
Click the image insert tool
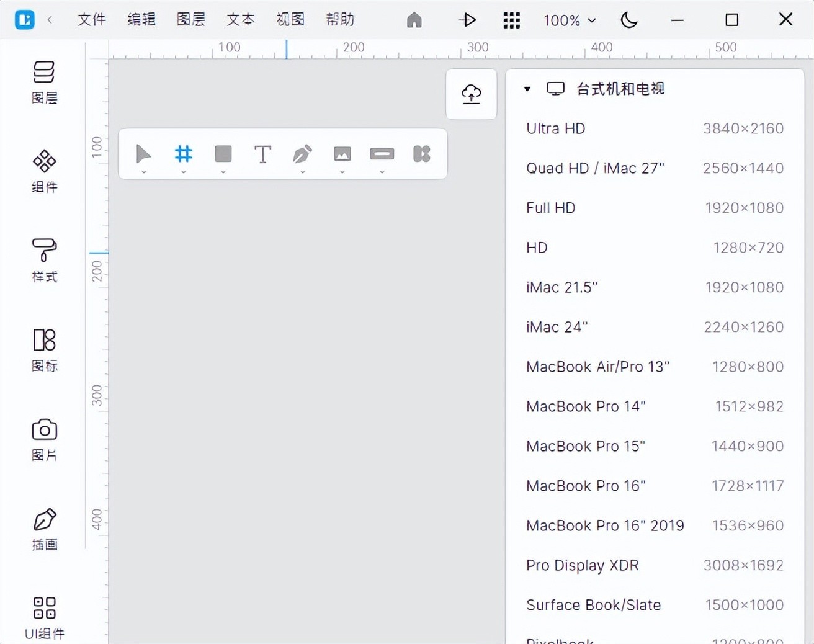coord(342,153)
